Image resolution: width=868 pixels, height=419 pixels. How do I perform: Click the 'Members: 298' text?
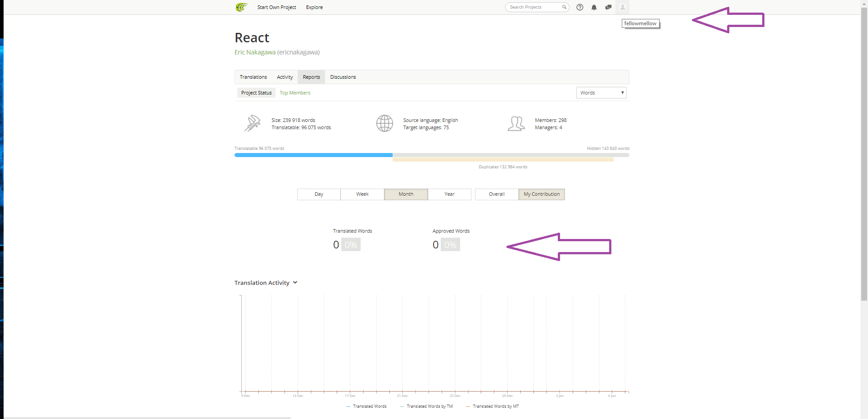551,120
